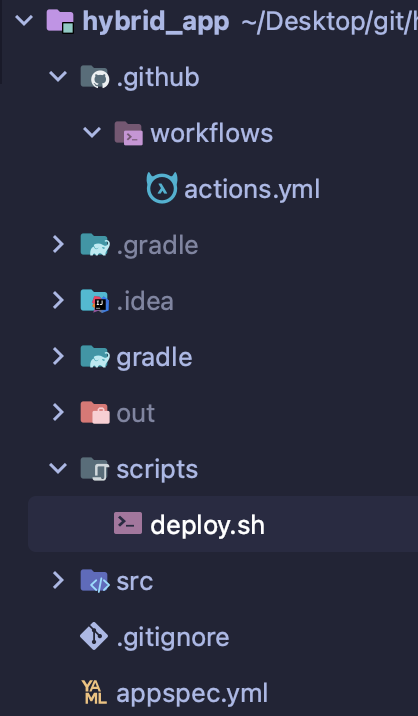418x716 pixels.
Task: Click the workflows folder terminal icon
Action: (x=128, y=133)
